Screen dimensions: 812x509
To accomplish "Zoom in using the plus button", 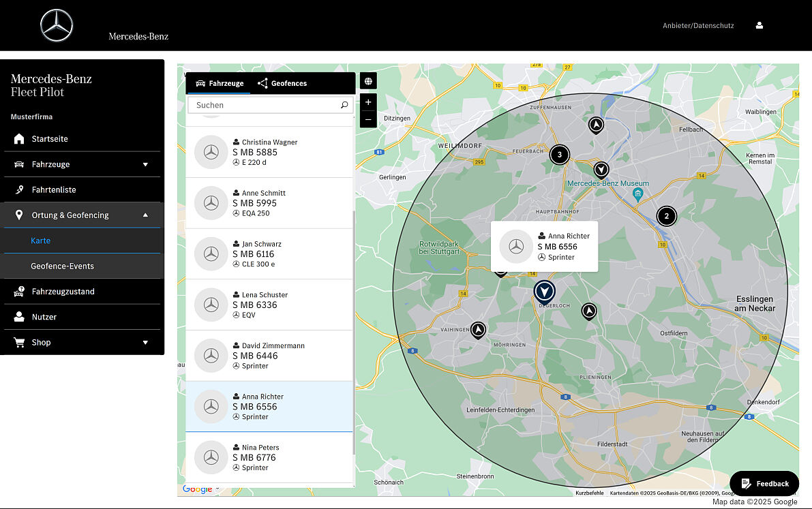I will pos(368,102).
